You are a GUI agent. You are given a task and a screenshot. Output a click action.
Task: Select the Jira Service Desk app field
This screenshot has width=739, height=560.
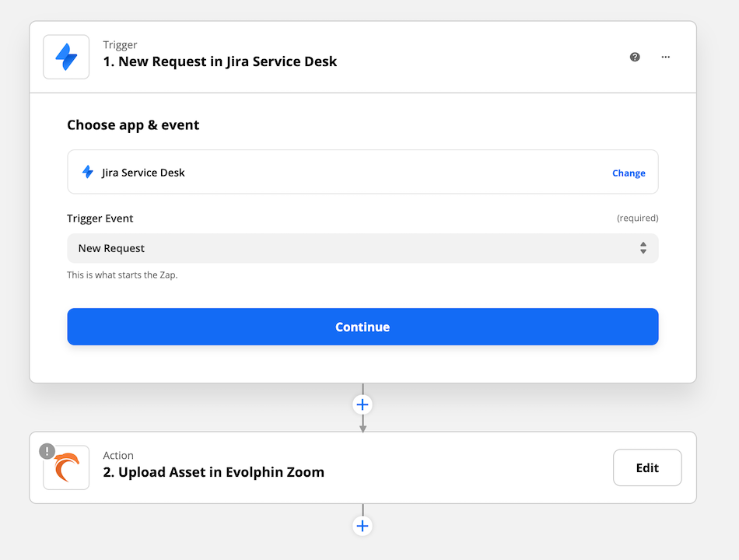[362, 172]
